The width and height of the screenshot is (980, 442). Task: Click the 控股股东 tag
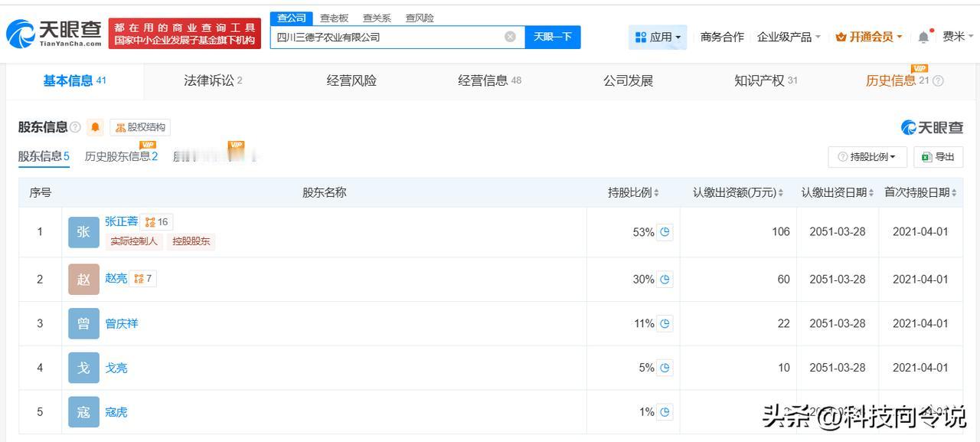(191, 241)
